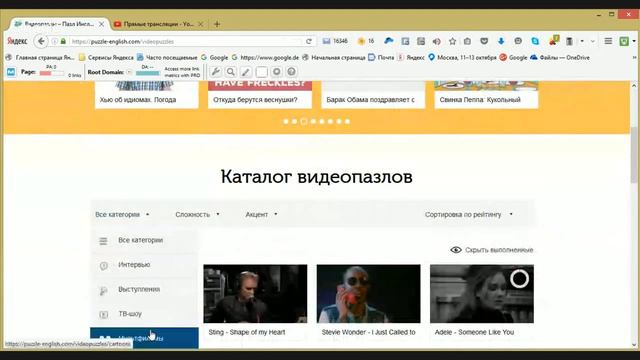Close the Puzzle English tab
Screen dimensions: 640x360
pyautogui.click(x=101, y=24)
